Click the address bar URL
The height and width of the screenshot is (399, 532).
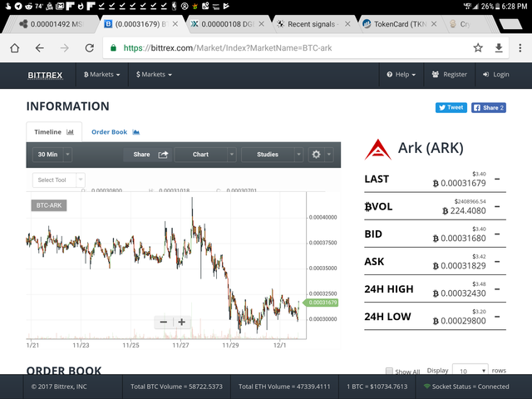coord(227,48)
